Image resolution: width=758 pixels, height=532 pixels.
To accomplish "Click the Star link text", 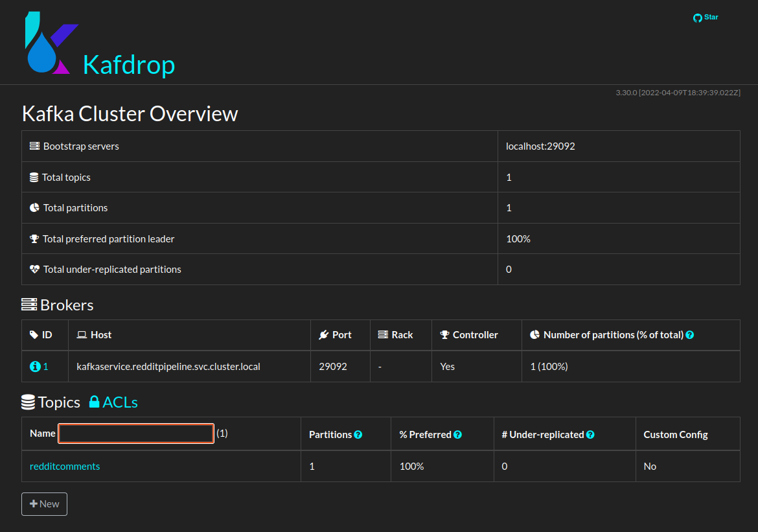I will coord(711,17).
